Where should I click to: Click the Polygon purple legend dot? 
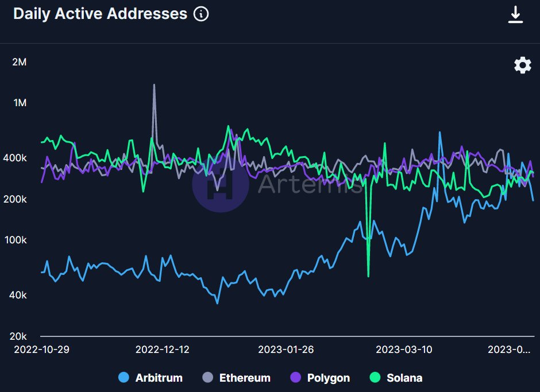(x=296, y=378)
